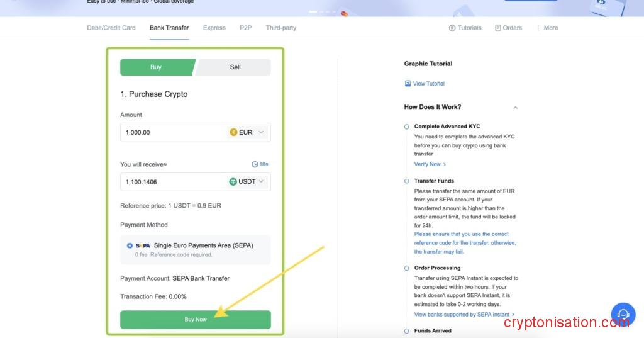Click the USDT Tether coin icon

(233, 182)
